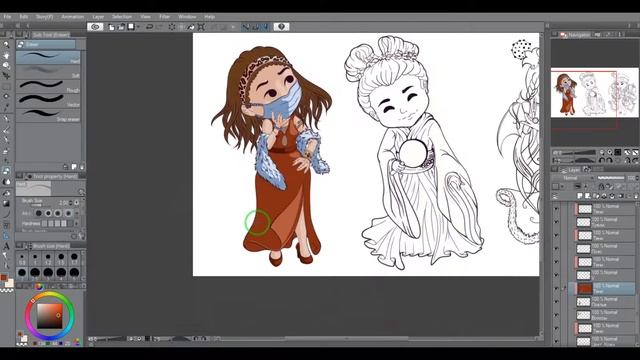The width and height of the screenshot is (640, 360).
Task: Pick brush size preset 1.5
Action: pos(61,259)
